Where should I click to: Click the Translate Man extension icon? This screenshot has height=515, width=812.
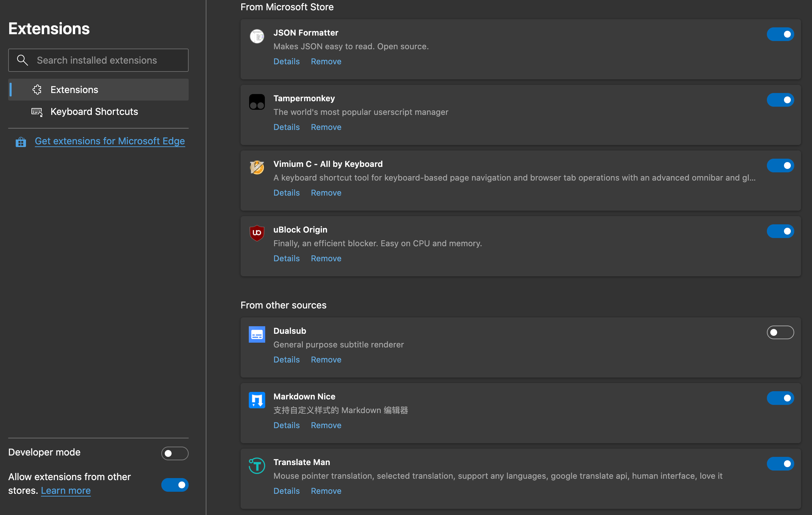[x=257, y=466]
